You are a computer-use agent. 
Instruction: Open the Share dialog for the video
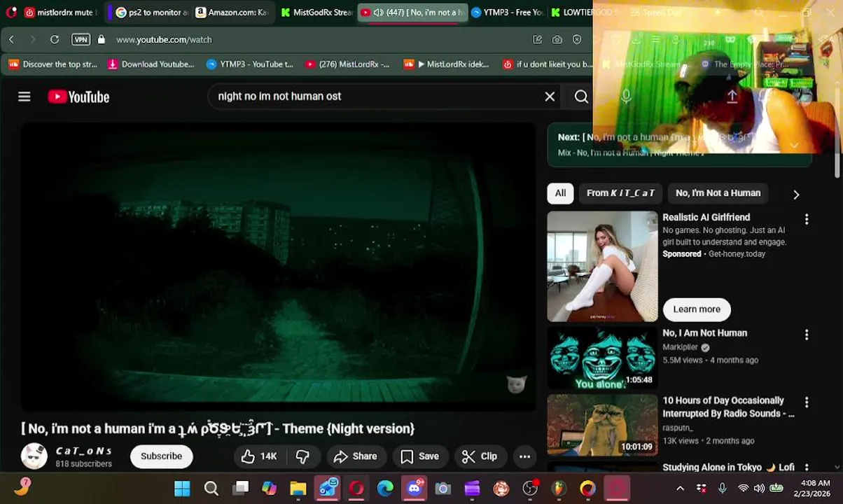pyautogui.click(x=356, y=456)
